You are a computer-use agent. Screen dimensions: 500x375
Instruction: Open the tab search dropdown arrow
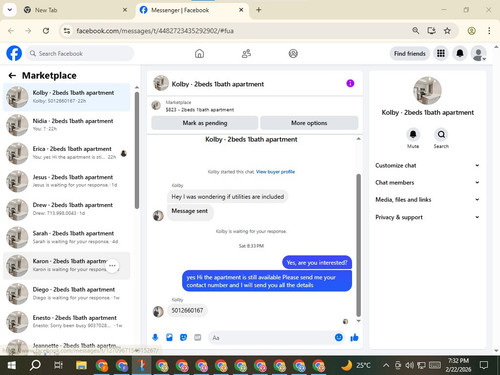[10, 10]
